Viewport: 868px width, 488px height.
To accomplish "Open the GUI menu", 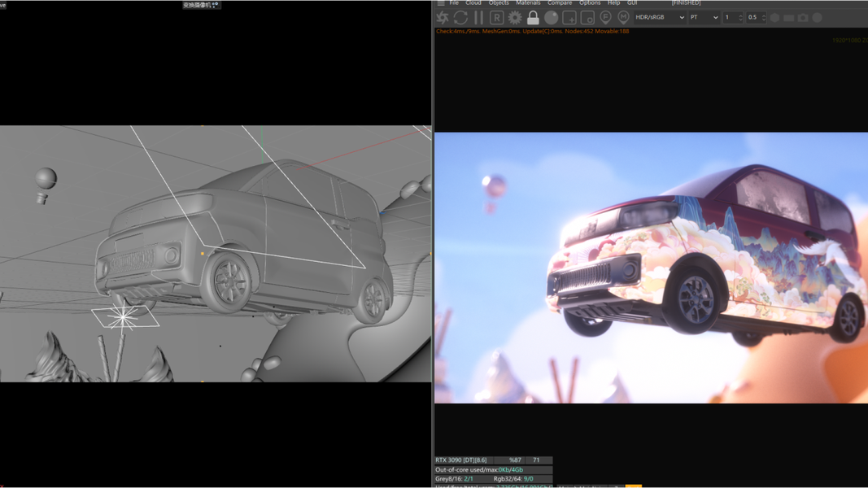I will [632, 2].
